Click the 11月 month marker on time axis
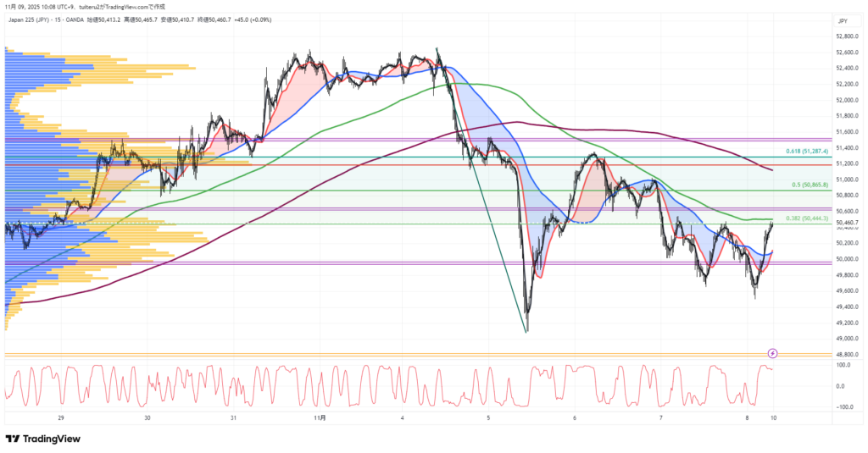 [x=319, y=417]
